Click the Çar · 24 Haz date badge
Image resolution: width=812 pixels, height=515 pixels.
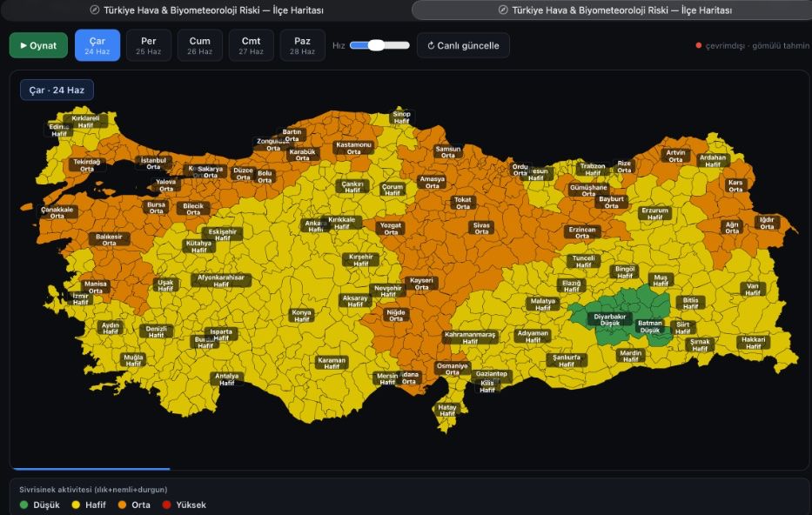[57, 90]
